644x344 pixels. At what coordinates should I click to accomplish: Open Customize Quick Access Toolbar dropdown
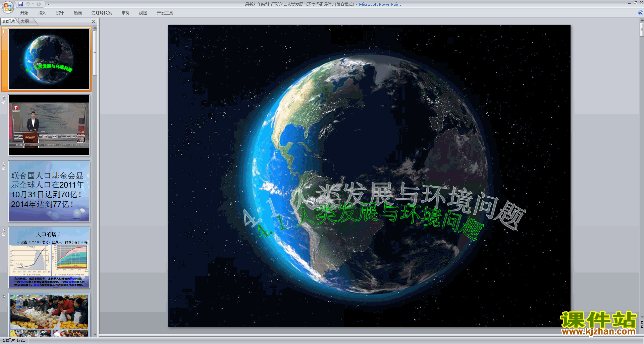pos(48,4)
